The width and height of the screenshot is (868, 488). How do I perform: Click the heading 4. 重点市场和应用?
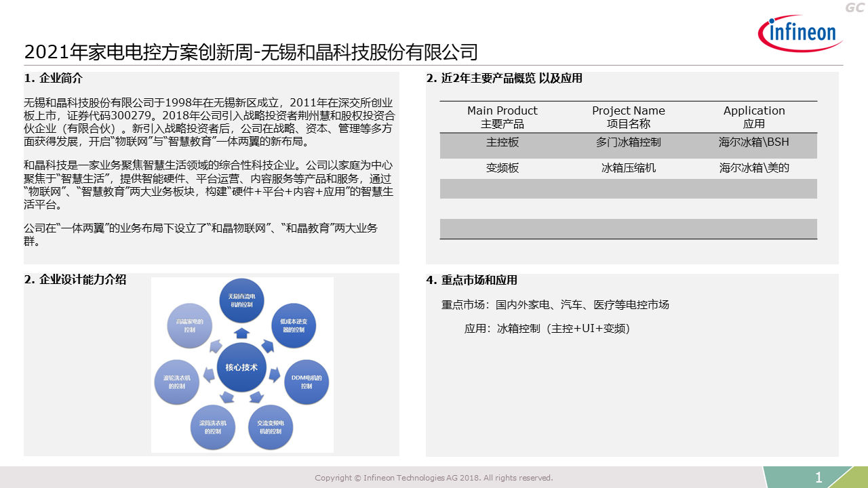[x=472, y=280]
